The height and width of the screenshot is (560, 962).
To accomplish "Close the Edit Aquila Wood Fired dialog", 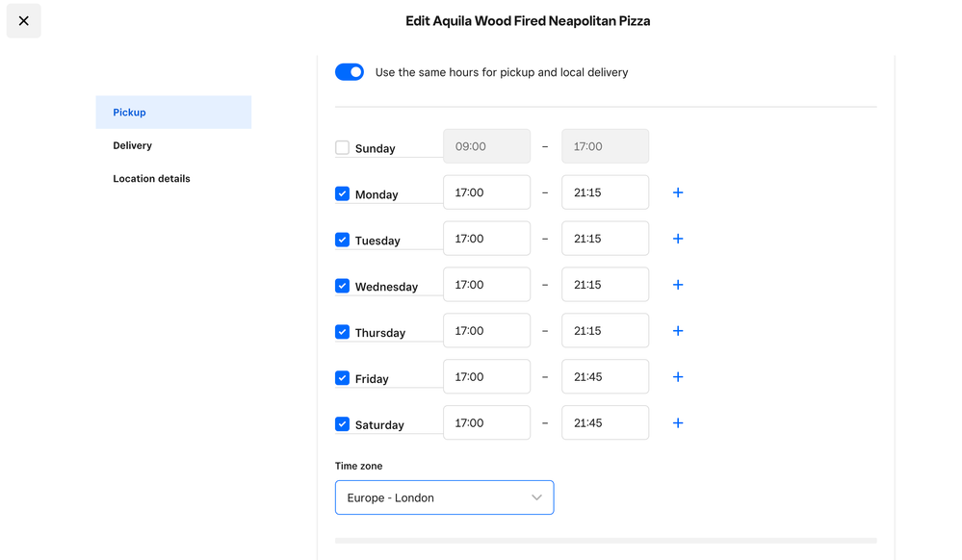I will click(24, 21).
